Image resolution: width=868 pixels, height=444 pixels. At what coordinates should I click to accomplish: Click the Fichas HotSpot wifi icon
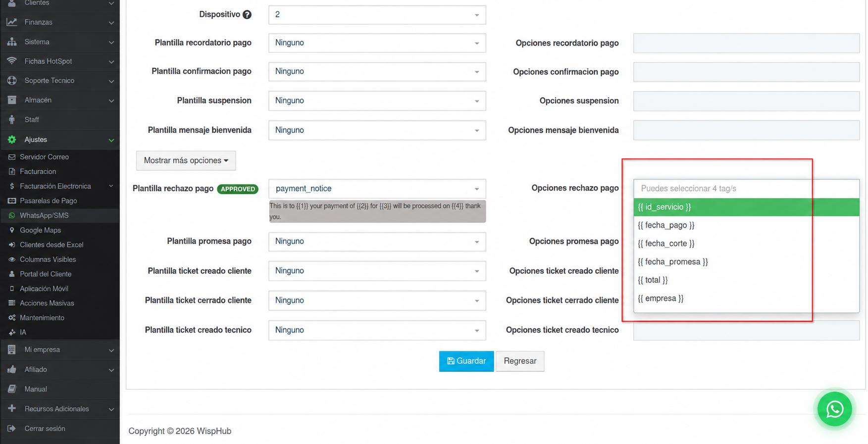(12, 61)
